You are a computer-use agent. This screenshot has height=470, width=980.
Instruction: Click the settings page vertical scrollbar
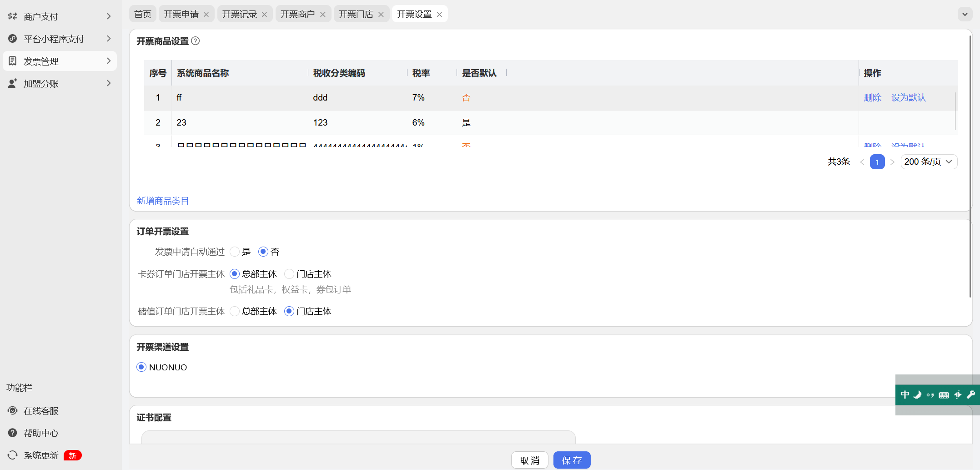[970, 166]
